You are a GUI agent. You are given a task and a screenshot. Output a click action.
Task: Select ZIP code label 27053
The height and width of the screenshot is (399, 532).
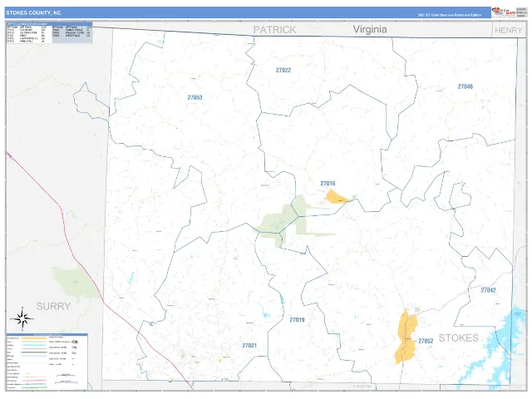click(195, 97)
